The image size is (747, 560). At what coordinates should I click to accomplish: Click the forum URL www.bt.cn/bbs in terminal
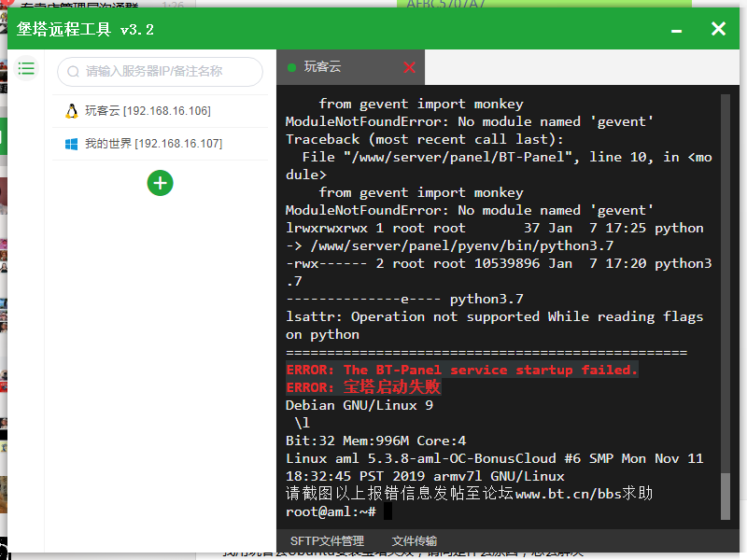tap(569, 494)
